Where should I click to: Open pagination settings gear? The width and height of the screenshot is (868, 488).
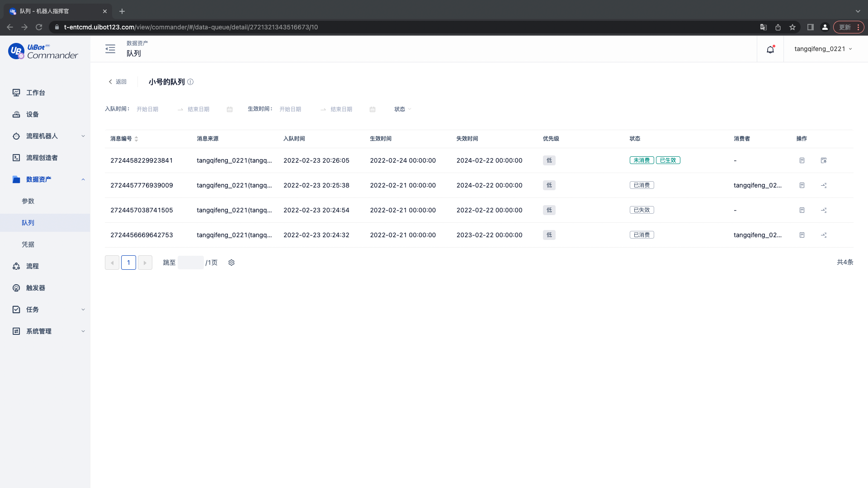(231, 263)
